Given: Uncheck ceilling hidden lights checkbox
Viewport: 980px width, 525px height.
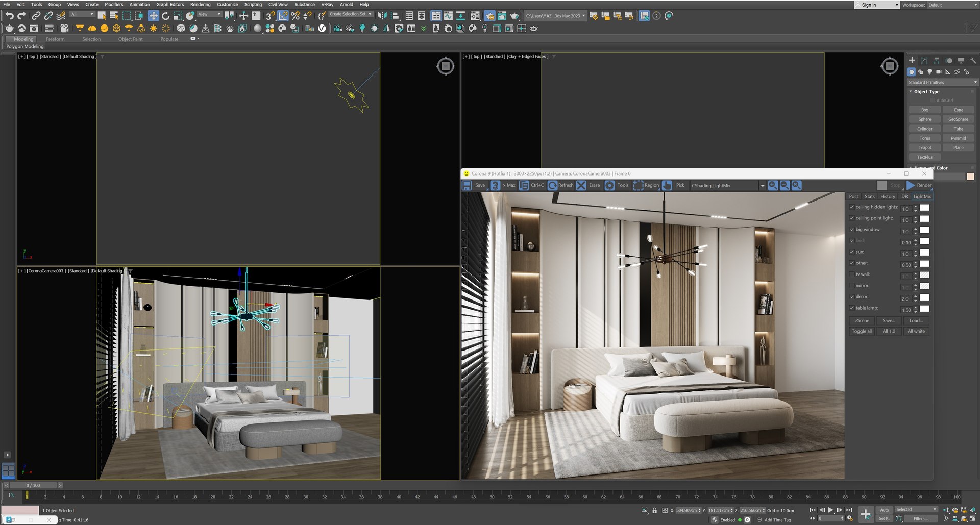Looking at the screenshot, I should 852,207.
